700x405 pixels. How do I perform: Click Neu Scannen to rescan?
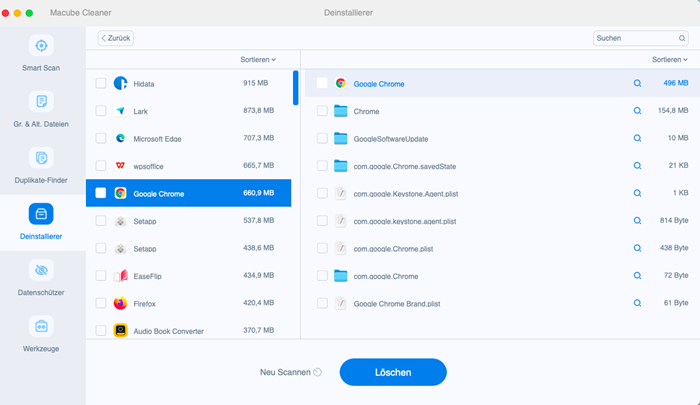pos(291,372)
